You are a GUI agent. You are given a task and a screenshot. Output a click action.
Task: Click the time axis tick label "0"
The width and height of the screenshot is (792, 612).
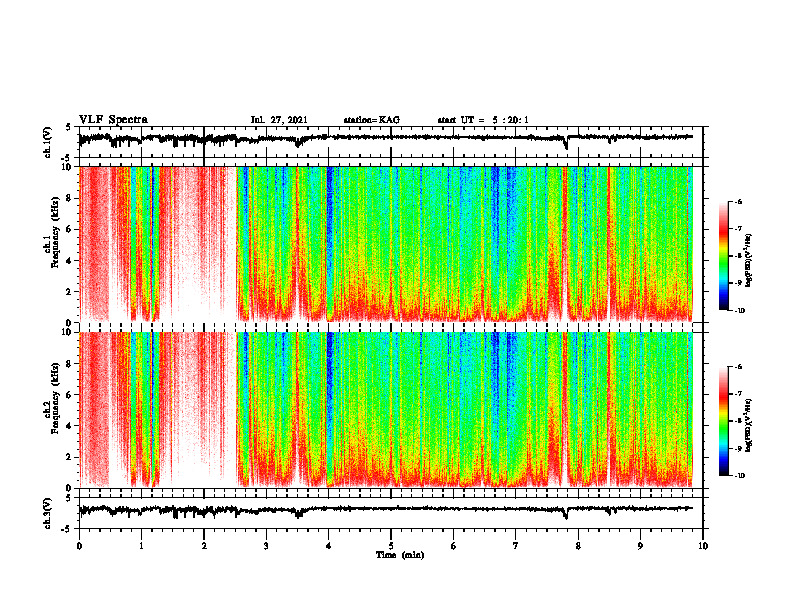coord(79,546)
